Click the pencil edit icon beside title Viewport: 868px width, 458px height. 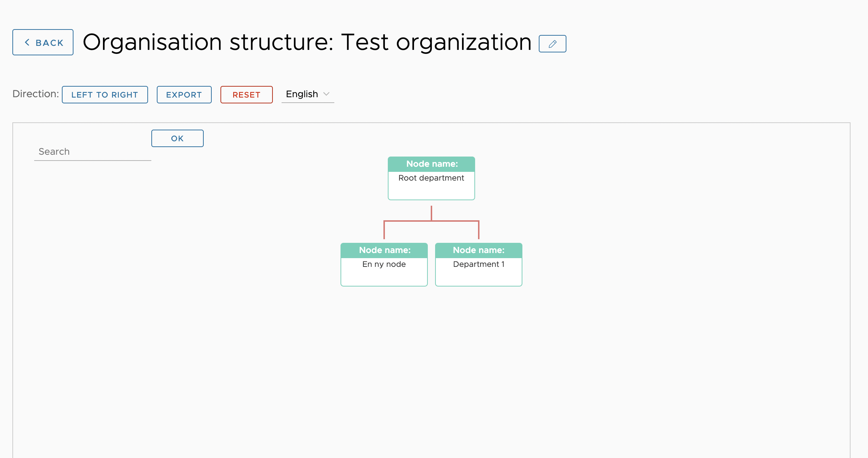point(552,44)
